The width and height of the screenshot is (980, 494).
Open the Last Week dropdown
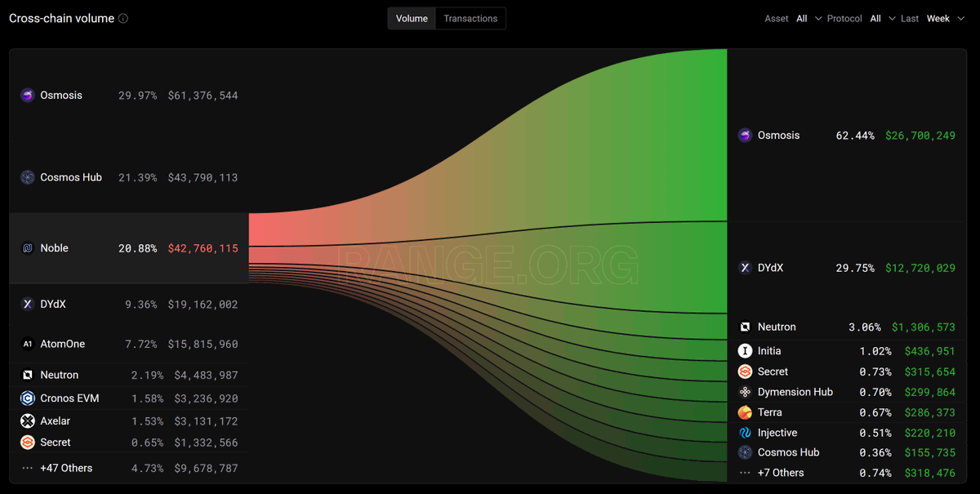[945, 19]
